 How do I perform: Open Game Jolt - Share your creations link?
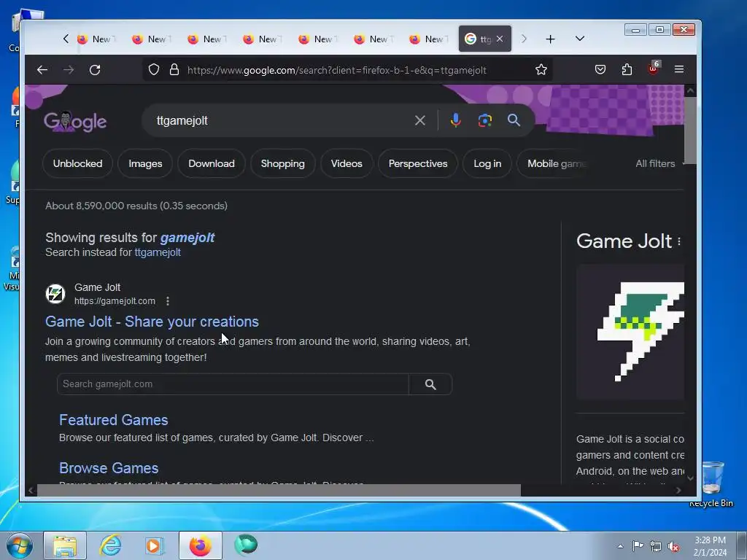152,322
